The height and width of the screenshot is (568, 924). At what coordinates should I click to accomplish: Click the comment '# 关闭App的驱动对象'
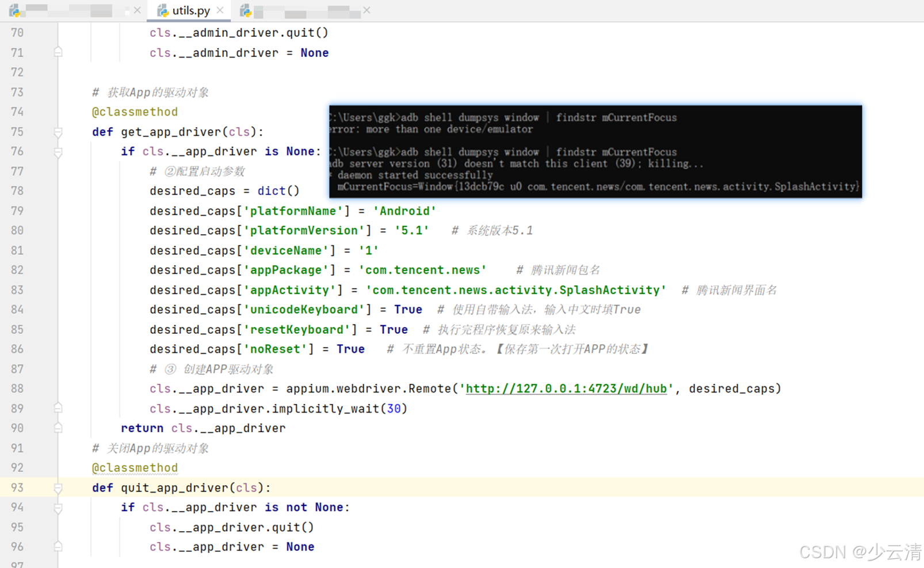tap(150, 448)
